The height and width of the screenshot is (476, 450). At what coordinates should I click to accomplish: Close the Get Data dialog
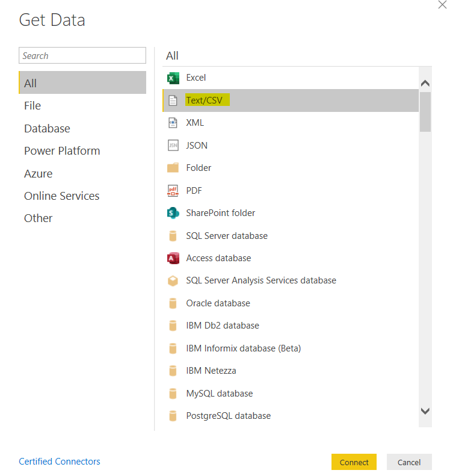[x=442, y=4]
